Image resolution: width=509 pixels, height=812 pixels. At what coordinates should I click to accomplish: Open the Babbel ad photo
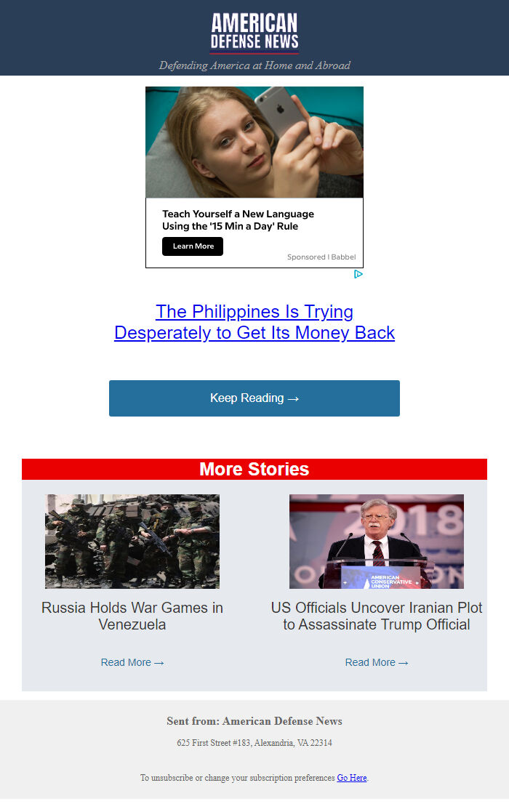[254, 142]
